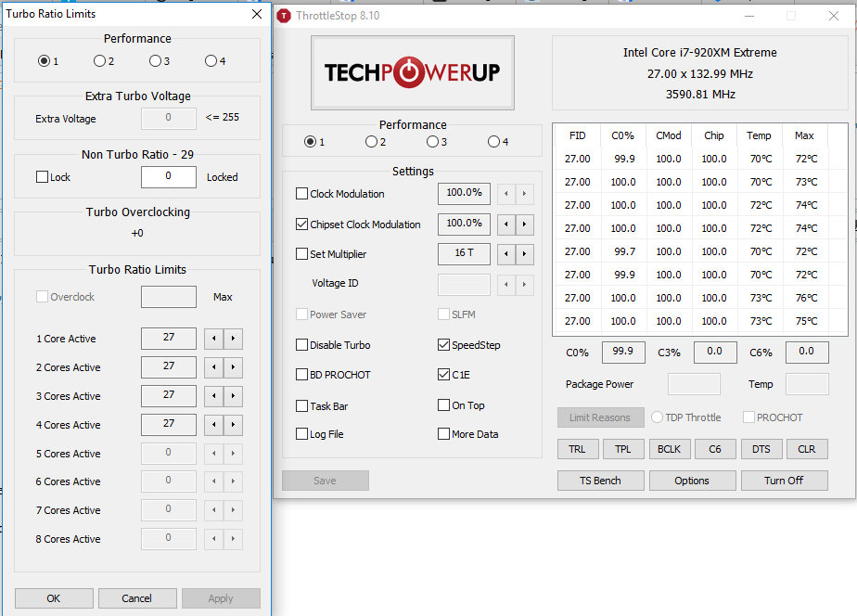
Task: Close the Turbo Ratio Limits dialog
Action: click(257, 14)
